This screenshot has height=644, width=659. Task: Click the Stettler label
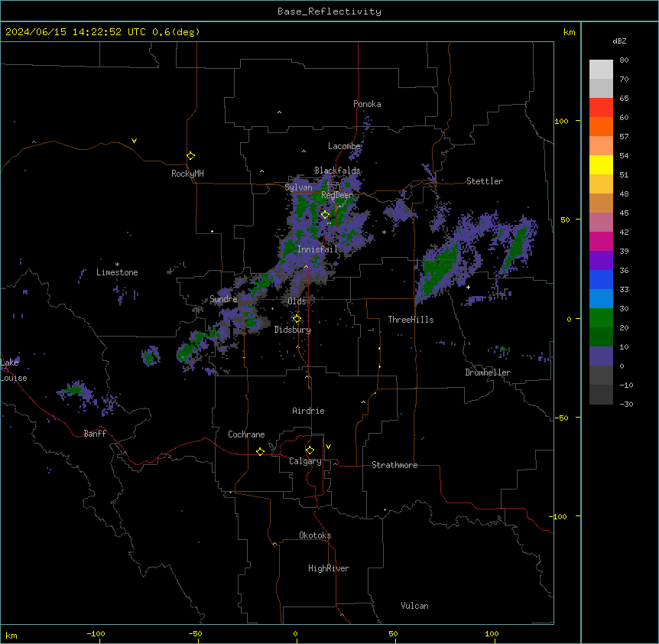click(484, 181)
